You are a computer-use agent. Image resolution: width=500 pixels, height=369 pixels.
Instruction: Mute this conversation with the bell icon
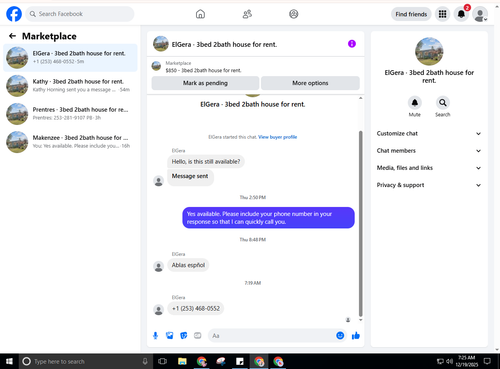[x=415, y=103]
